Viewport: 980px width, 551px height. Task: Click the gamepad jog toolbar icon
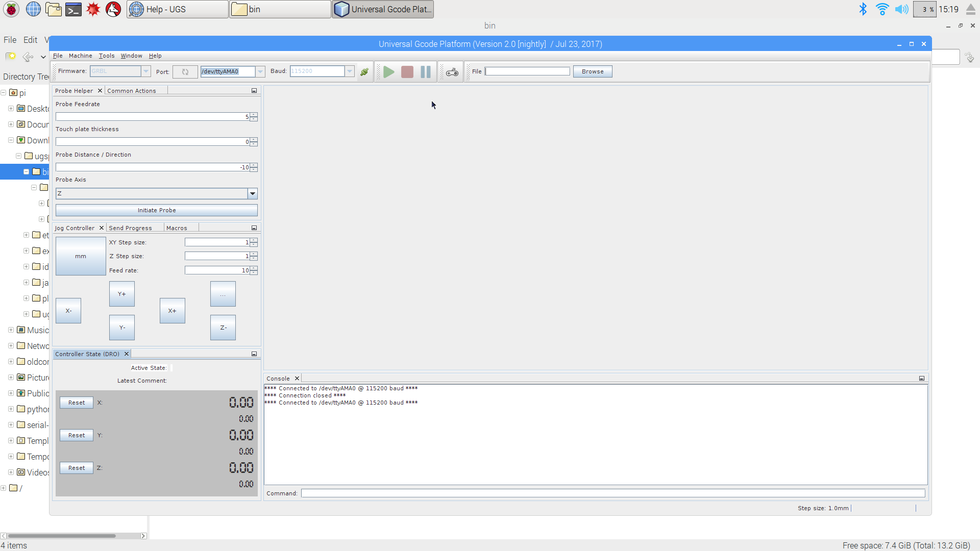pyautogui.click(x=452, y=72)
